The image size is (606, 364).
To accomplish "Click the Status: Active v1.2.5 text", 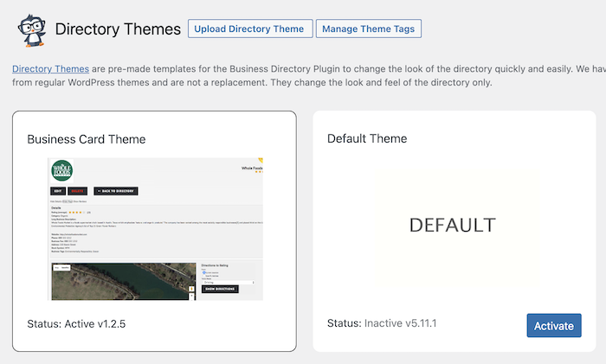I will point(76,323).
